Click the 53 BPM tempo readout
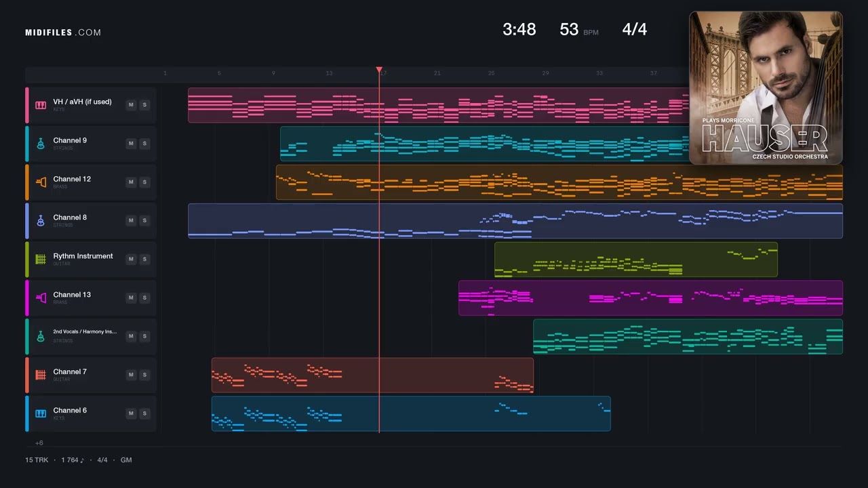 (x=579, y=30)
